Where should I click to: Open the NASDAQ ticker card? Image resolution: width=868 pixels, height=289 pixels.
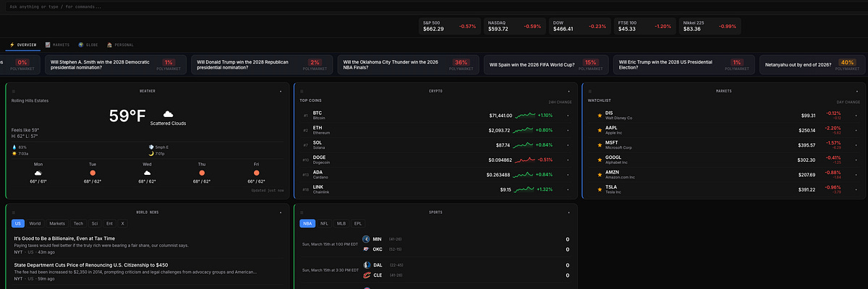click(514, 25)
